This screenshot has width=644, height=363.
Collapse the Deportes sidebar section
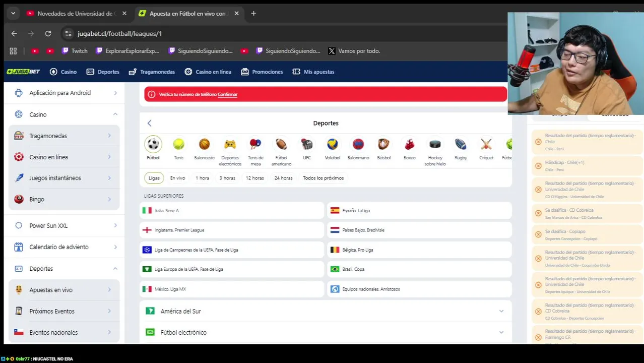[x=115, y=269]
